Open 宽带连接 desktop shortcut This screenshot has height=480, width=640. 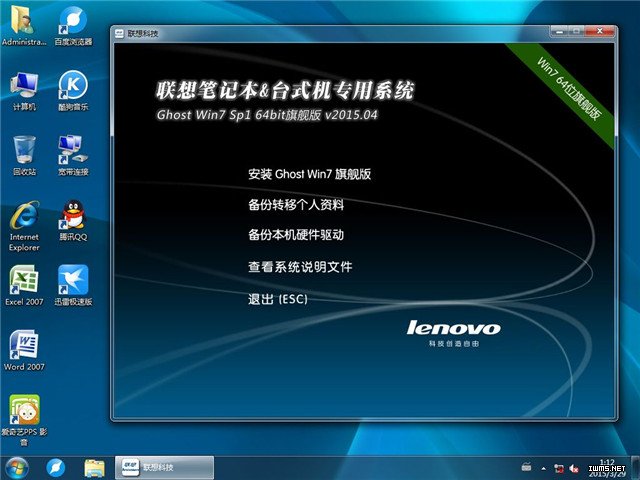click(x=73, y=156)
